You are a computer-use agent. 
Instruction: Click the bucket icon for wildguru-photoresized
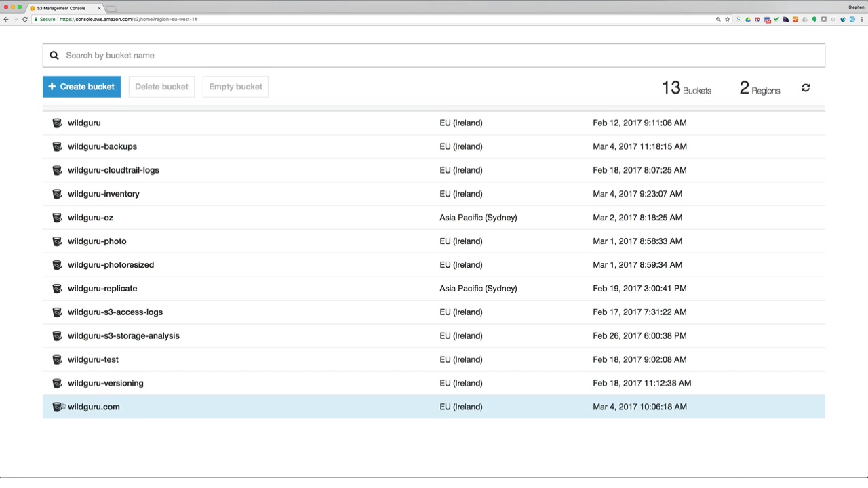click(x=57, y=265)
